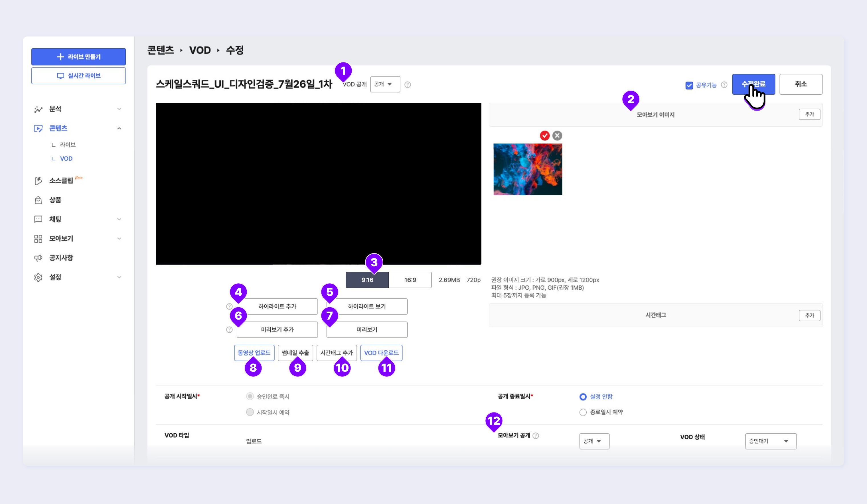867x504 pixels.
Task: Click the colorful 모아보기 image thumbnail
Action: 528,170
